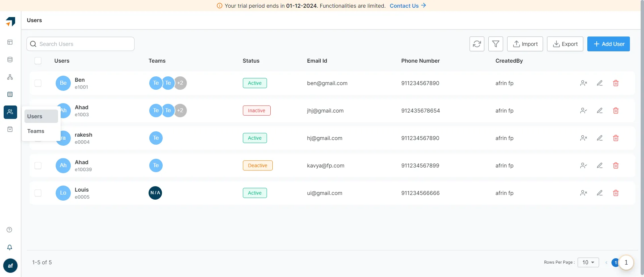Click the Export button
The image size is (644, 277).
coord(565,44)
